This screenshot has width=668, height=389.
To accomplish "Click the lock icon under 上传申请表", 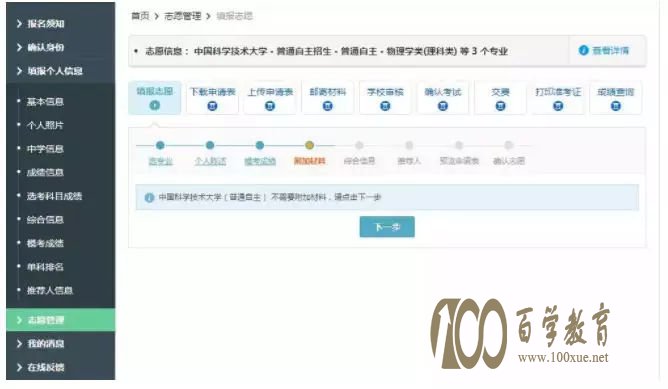I will click(x=270, y=106).
